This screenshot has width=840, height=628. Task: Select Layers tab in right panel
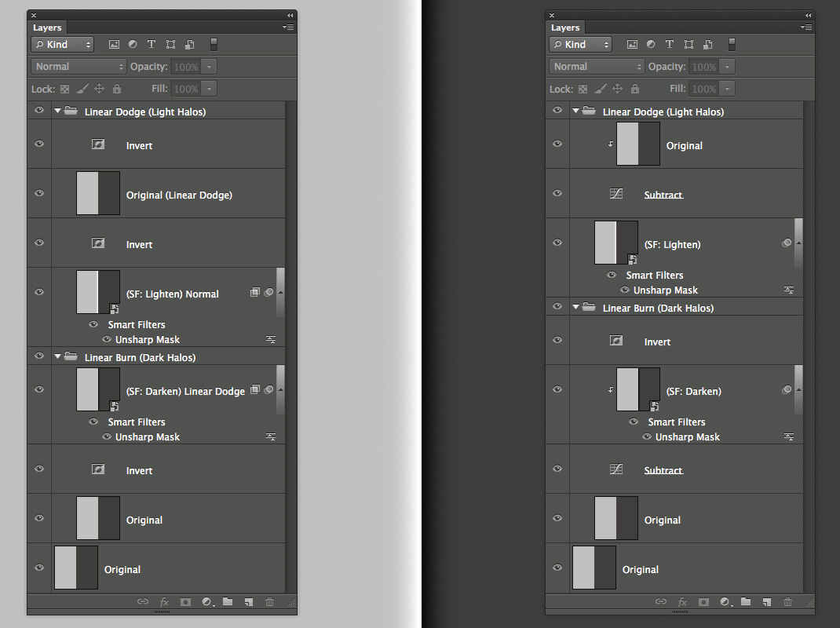(x=565, y=27)
